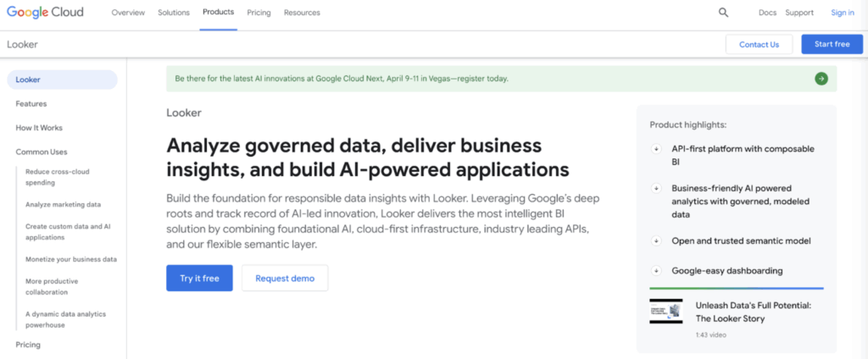Click the green arrow in the announcement banner
Viewport: 868px width, 359px height.
821,79
